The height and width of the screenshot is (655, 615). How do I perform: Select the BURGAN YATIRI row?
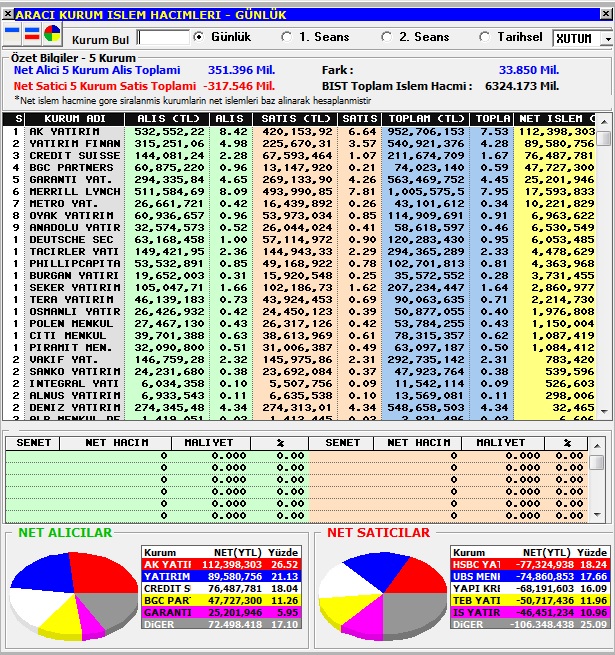point(299,276)
